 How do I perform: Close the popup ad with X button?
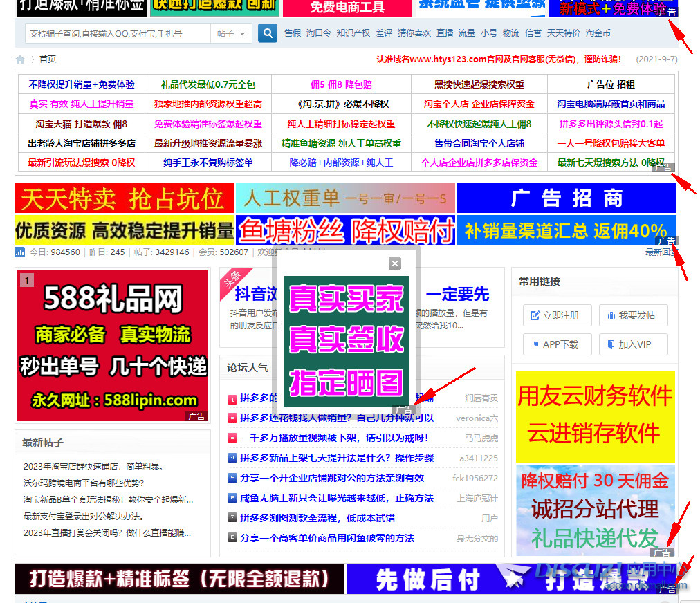click(395, 263)
